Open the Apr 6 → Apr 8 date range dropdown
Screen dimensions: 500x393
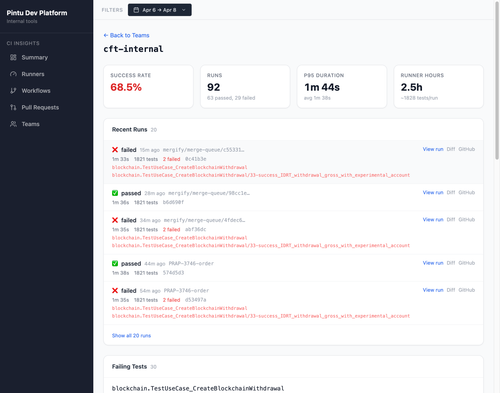coord(160,10)
